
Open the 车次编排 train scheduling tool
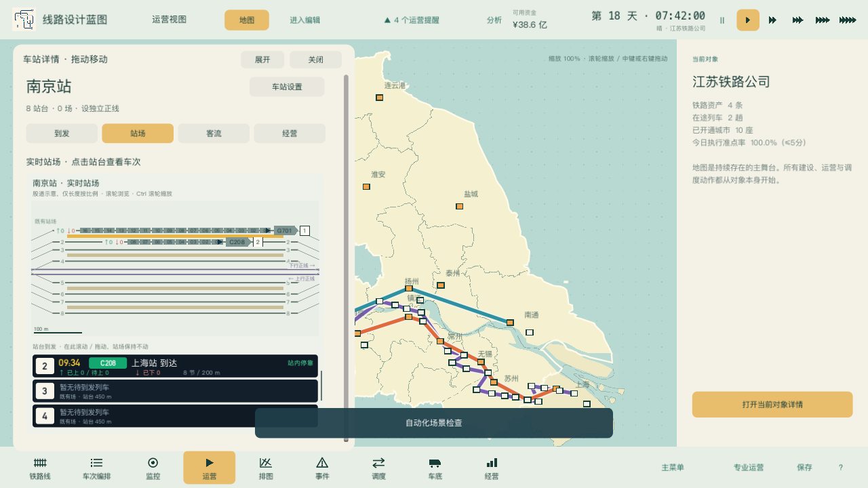pyautogui.click(x=96, y=468)
